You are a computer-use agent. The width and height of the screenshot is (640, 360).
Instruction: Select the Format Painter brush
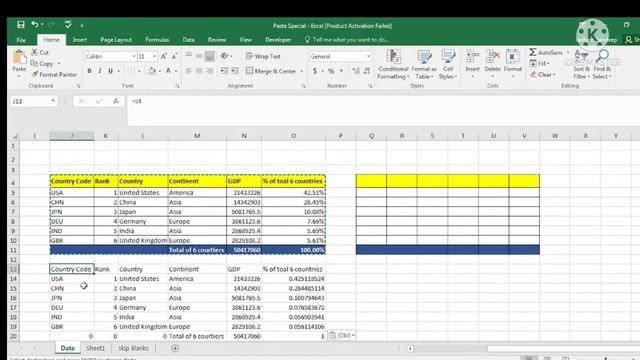(35, 74)
